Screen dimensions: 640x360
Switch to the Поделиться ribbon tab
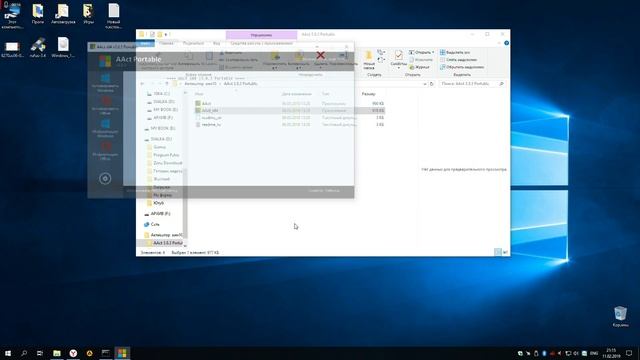tap(193, 43)
